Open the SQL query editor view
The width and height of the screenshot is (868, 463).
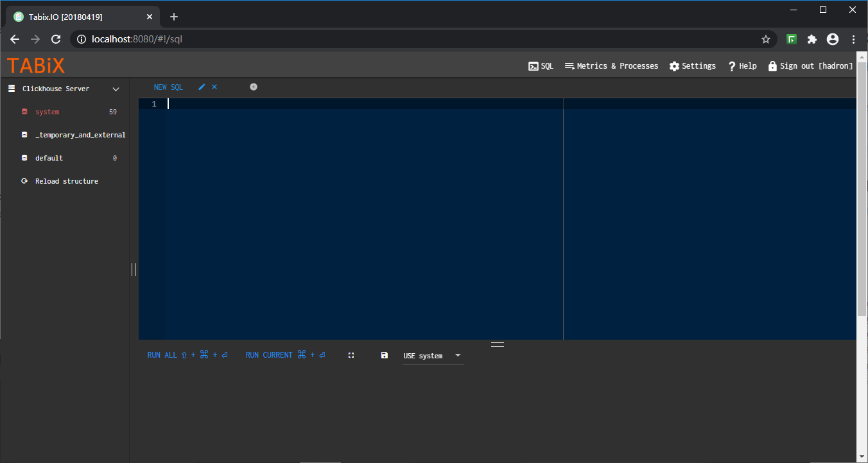541,66
